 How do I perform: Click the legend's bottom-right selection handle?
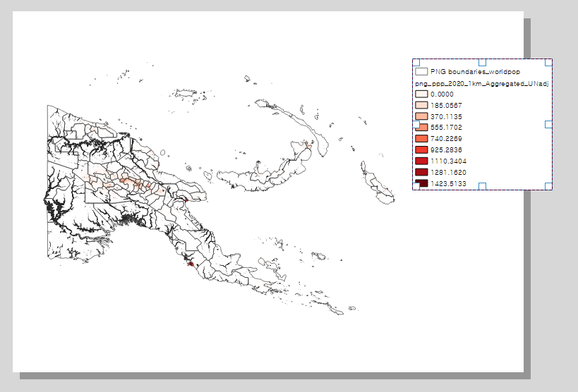click(548, 186)
